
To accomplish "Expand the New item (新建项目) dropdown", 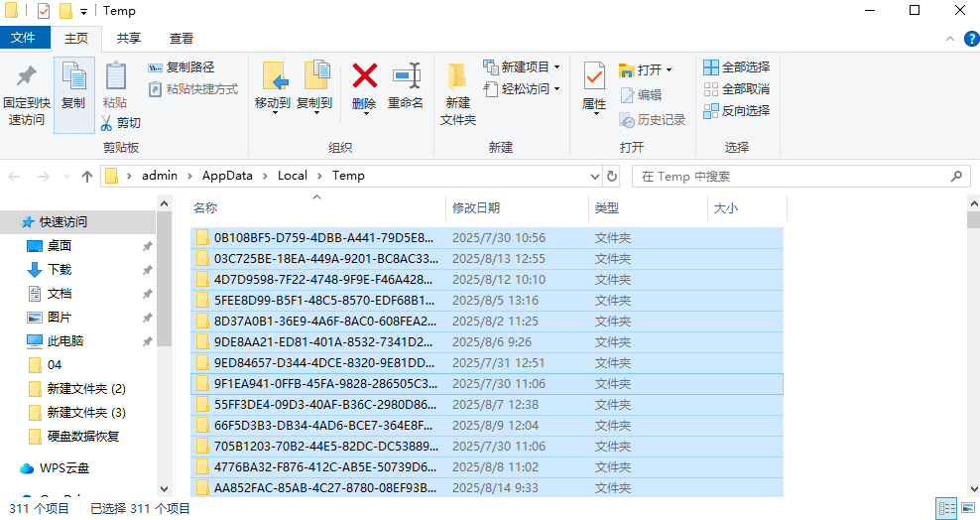I will pyautogui.click(x=556, y=67).
